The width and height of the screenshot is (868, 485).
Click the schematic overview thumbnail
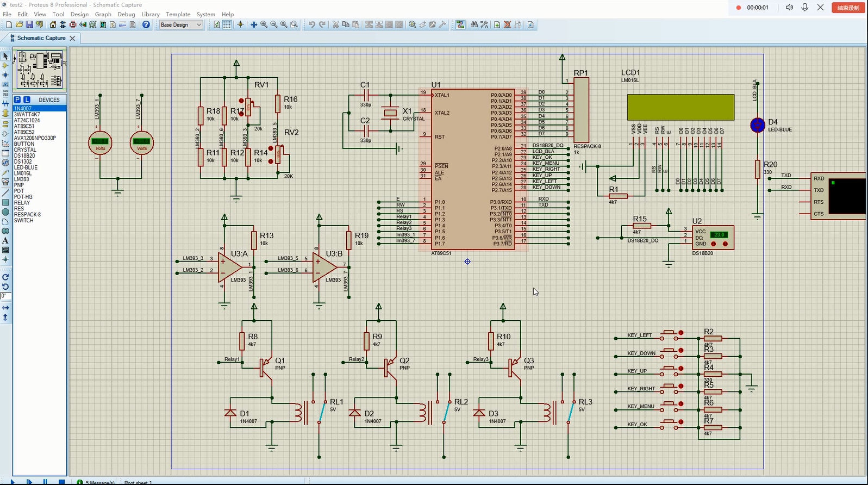pos(40,69)
